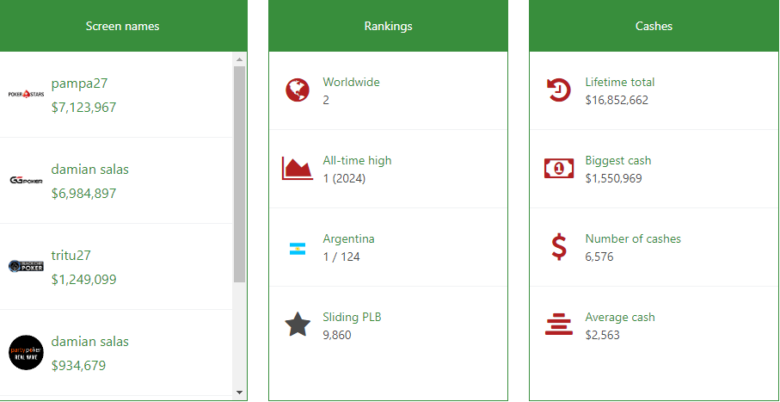Click the Average cash label

(x=620, y=317)
